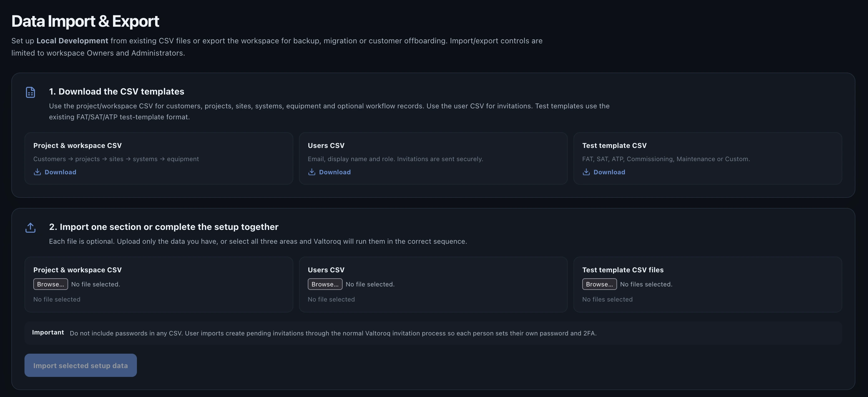Click download arrow icon under Test template CSV
The image size is (868, 397).
586,172
